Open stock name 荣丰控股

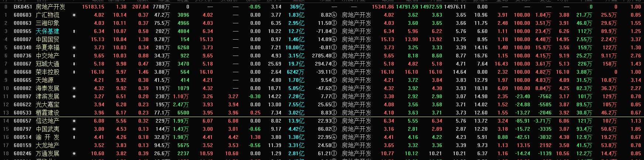point(47,72)
